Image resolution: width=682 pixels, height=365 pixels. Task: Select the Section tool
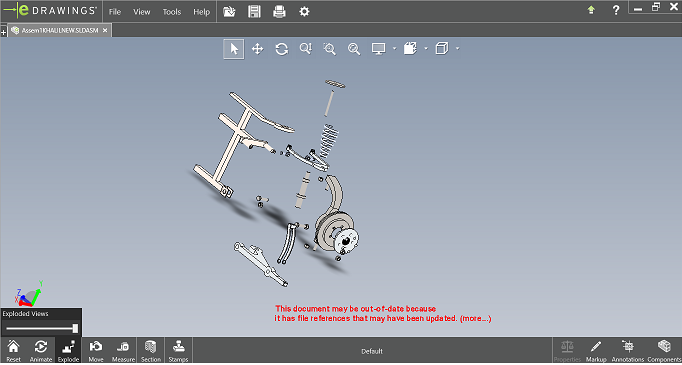150,351
